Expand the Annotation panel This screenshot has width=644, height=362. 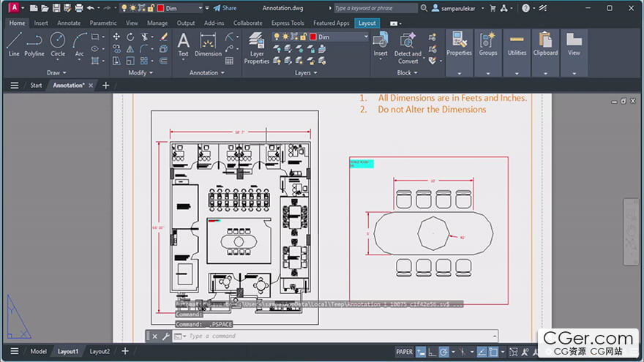[x=207, y=72]
